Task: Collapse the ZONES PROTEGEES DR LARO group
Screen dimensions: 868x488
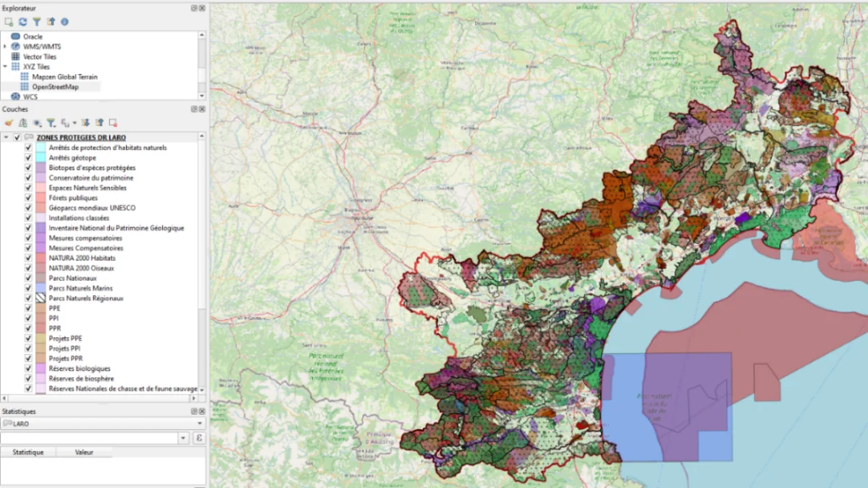Action: point(6,137)
